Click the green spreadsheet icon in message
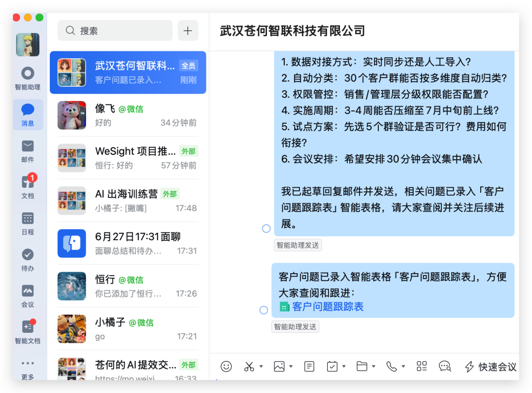The height and width of the screenshot is (393, 532). tap(284, 307)
